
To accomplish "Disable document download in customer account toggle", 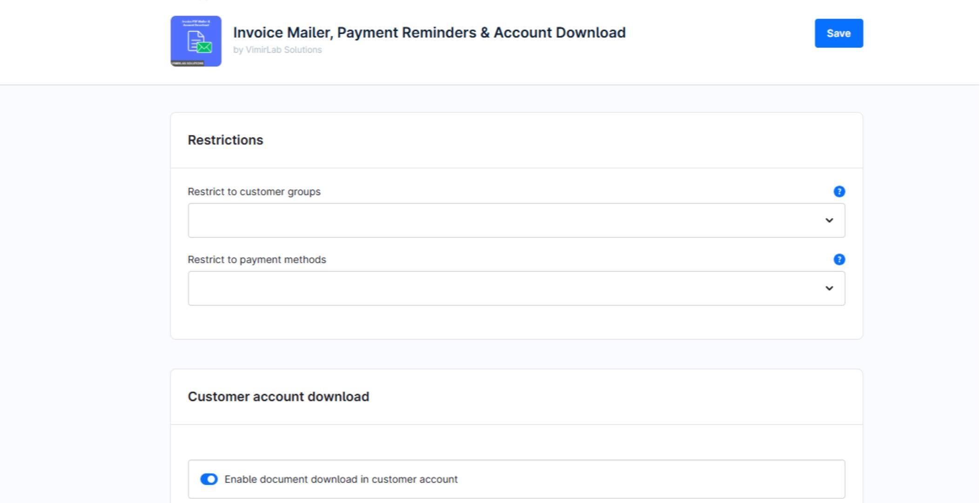I will tap(209, 479).
